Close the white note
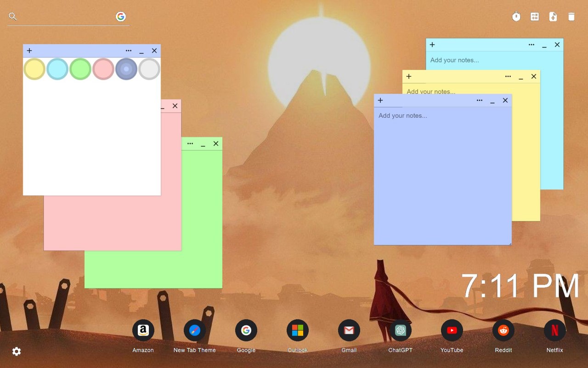This screenshot has height=368, width=588. coord(154,51)
